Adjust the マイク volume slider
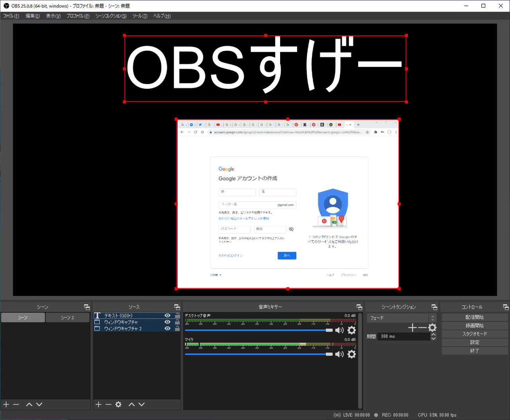510x420 pixels. (259, 354)
